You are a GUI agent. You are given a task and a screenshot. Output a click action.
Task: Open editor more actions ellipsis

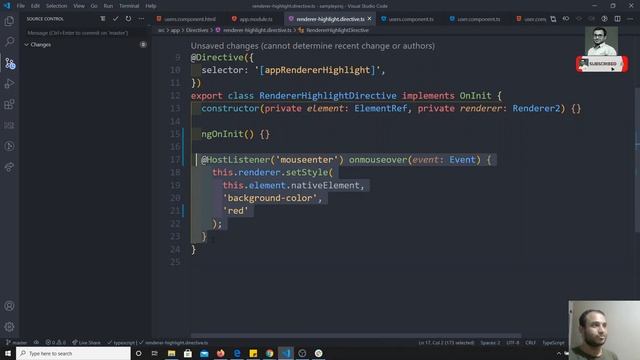pyautogui.click(x=630, y=19)
